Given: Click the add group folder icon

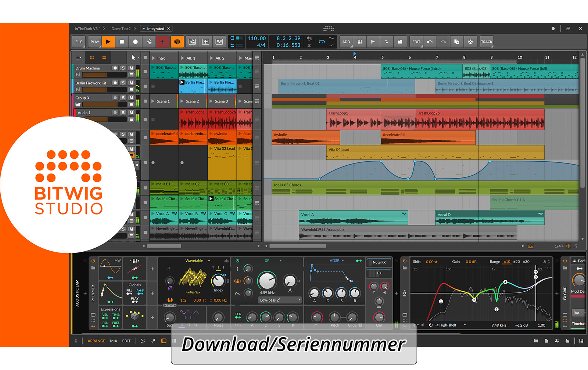Looking at the screenshot, I should coord(400,42).
